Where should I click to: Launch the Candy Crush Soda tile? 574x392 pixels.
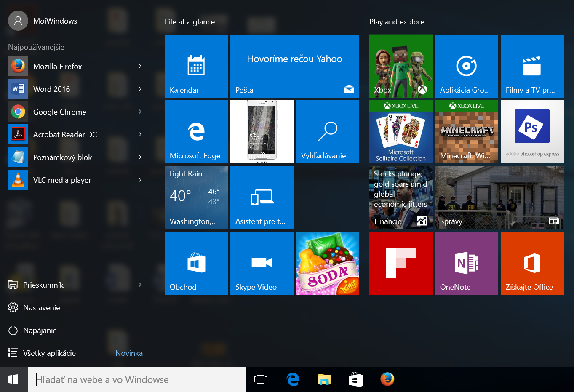point(328,263)
